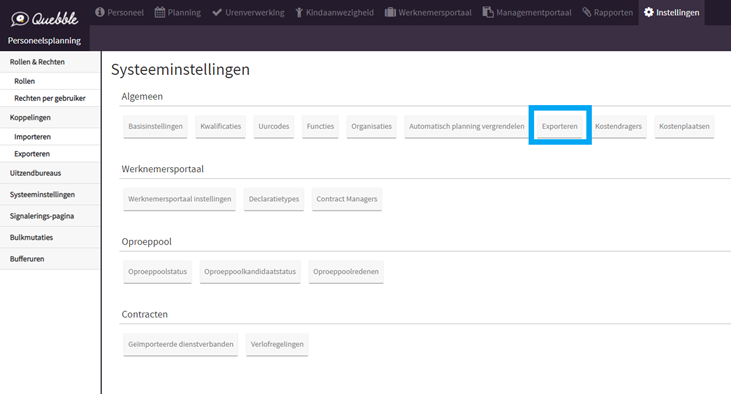The height and width of the screenshot is (394, 731).
Task: Click the Exporteren button under Algemeen
Action: click(x=559, y=126)
